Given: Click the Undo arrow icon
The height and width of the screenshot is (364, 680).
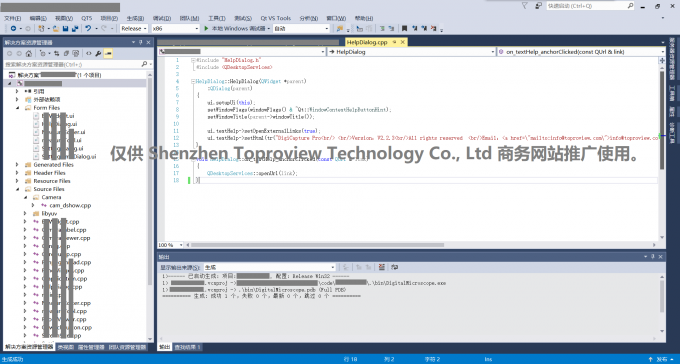Looking at the screenshot, I should click(x=88, y=28).
